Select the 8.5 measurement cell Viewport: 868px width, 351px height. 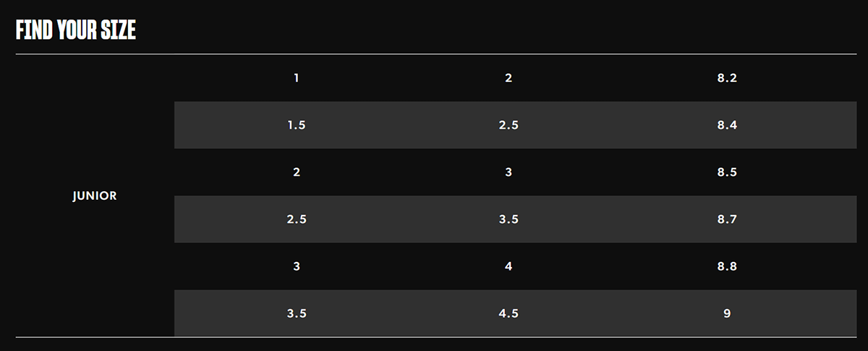pos(727,172)
